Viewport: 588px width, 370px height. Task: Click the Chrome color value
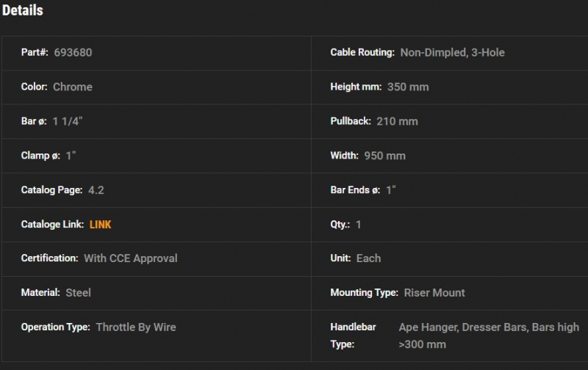[x=72, y=87]
